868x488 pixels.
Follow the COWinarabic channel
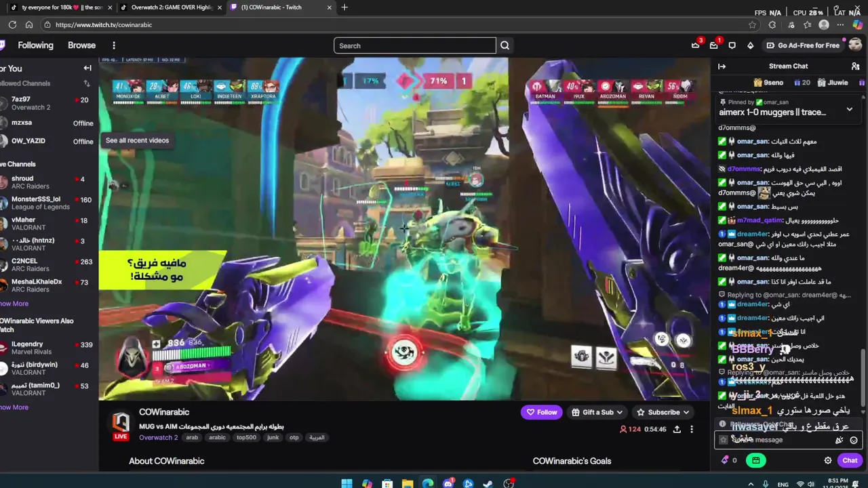[542, 412]
